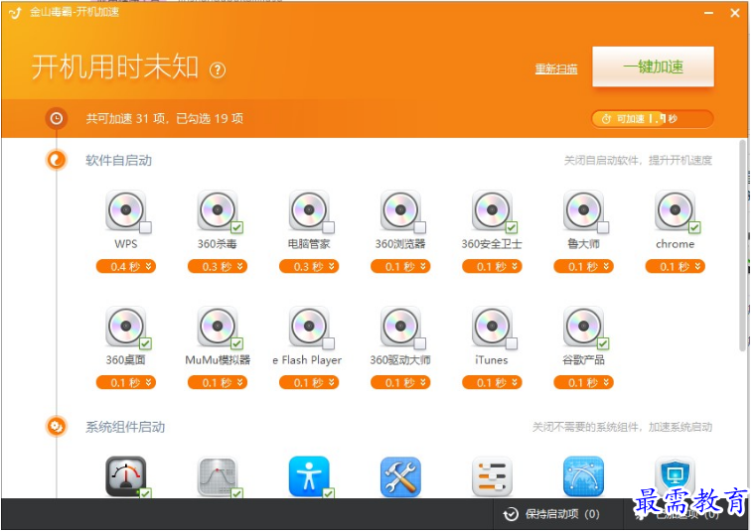Click the MuMu模拟器 disc icon
756x532 pixels.
(218, 327)
